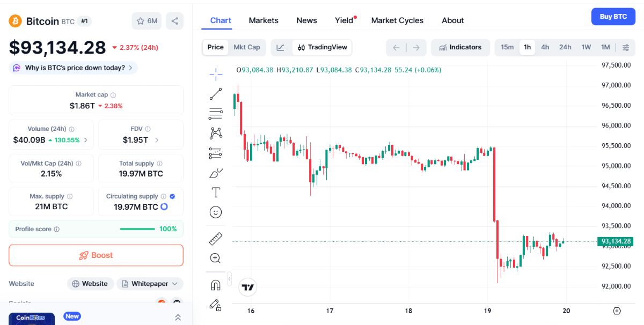The height and width of the screenshot is (325, 644).
Task: Click the Profile score progress bar
Action: (137, 228)
